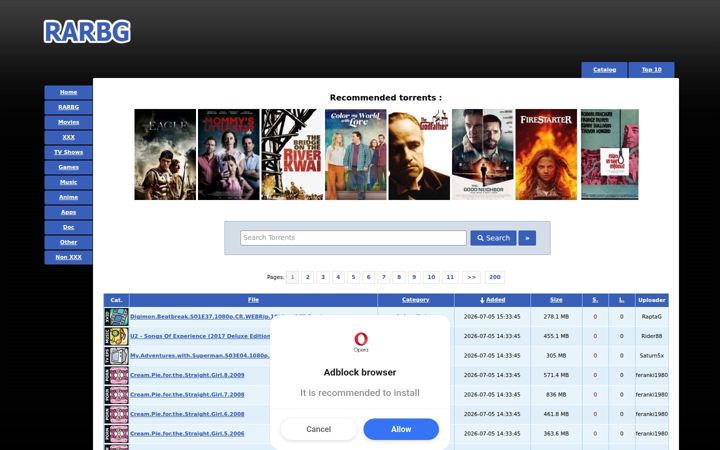Sort by Category column header
720x450 pixels.
point(416,300)
